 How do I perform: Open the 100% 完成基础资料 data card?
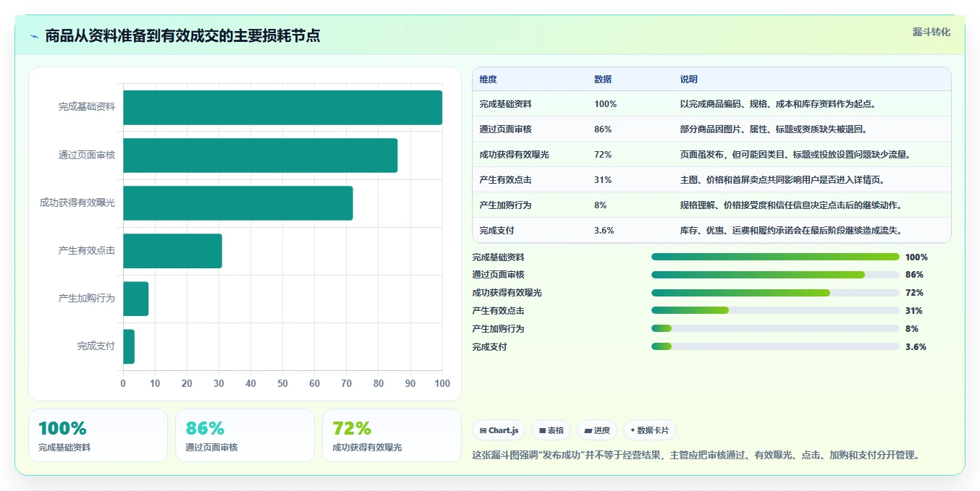(x=98, y=435)
